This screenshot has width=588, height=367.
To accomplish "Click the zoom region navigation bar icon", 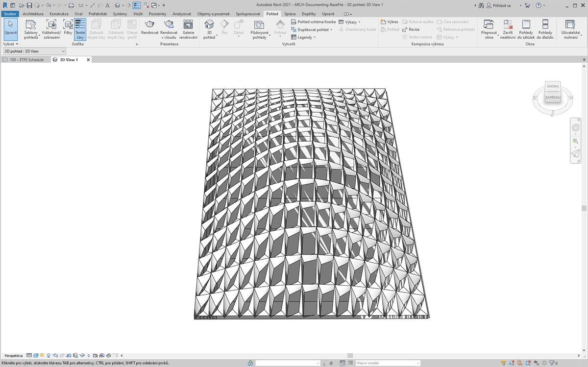I will [x=576, y=141].
